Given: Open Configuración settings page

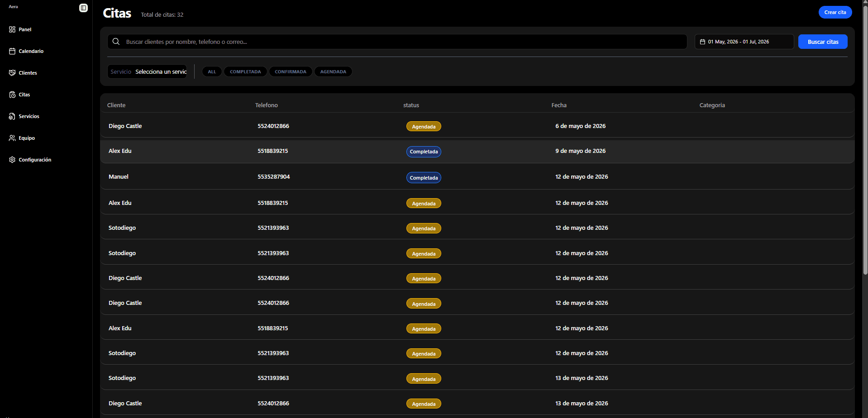Looking at the screenshot, I should click(35, 160).
